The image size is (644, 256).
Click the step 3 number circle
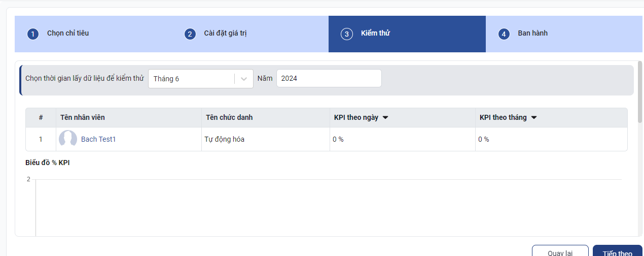click(x=347, y=34)
